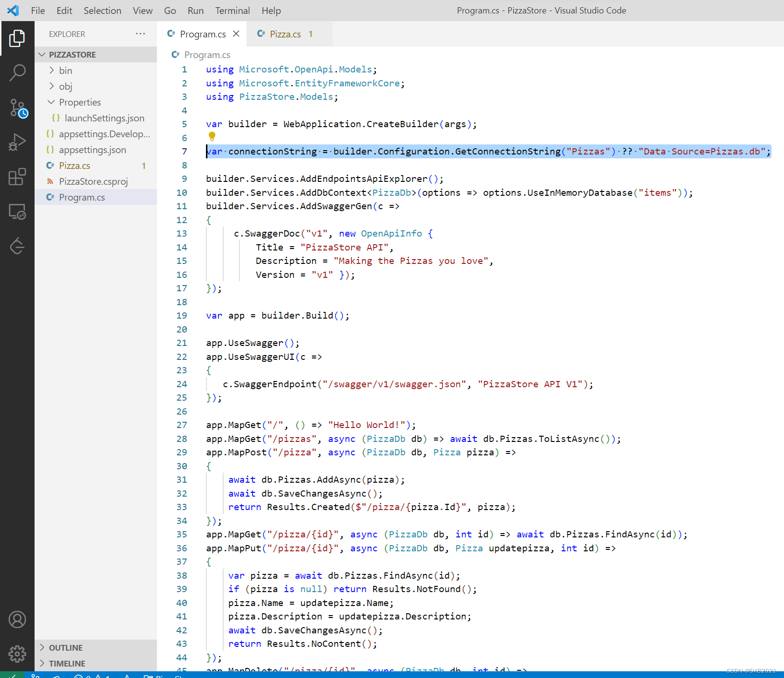The height and width of the screenshot is (678, 784).
Task: Click line number 44 in the gutter
Action: (181, 657)
